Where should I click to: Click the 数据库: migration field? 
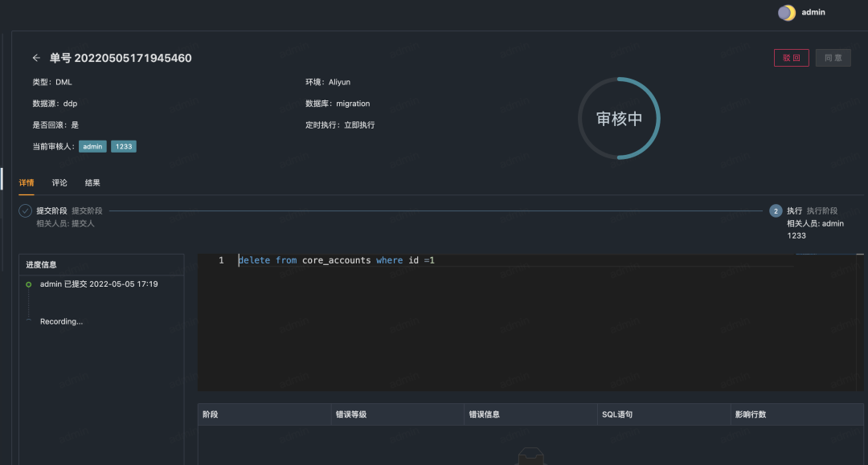click(338, 104)
